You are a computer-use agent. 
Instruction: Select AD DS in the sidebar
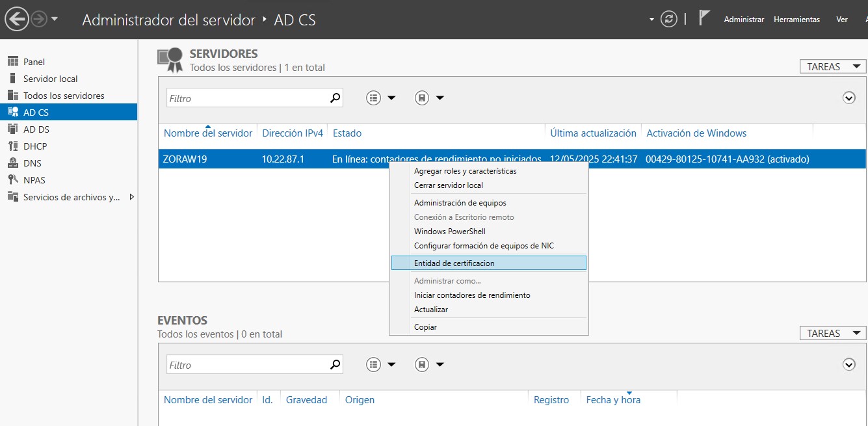[69, 129]
